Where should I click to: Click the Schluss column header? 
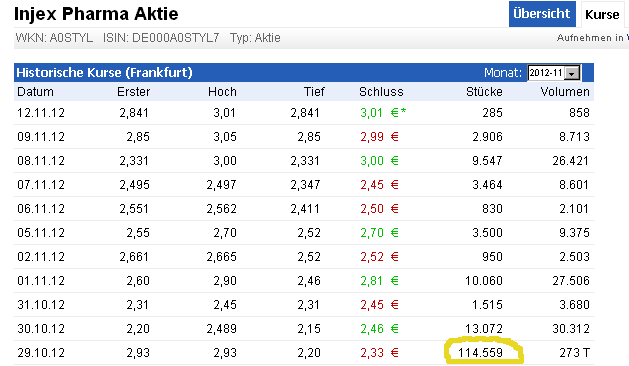tap(381, 92)
